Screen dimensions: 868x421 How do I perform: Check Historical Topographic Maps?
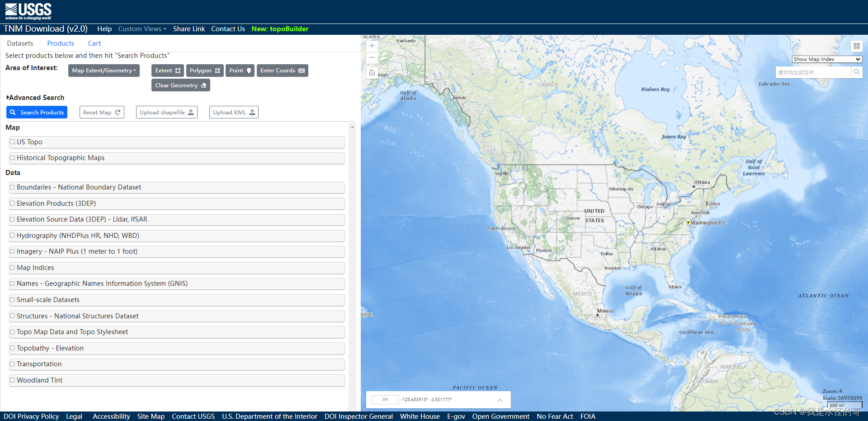point(13,158)
